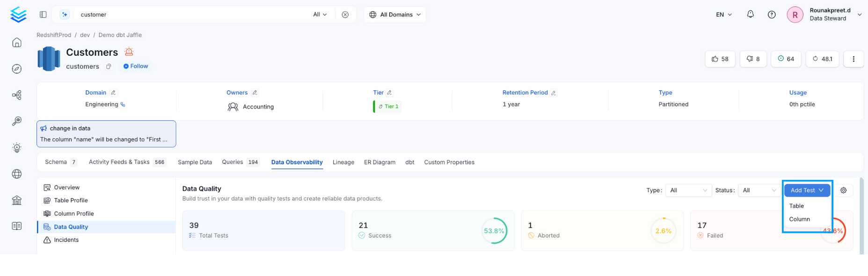Click the copy icon next to customers

(x=109, y=67)
